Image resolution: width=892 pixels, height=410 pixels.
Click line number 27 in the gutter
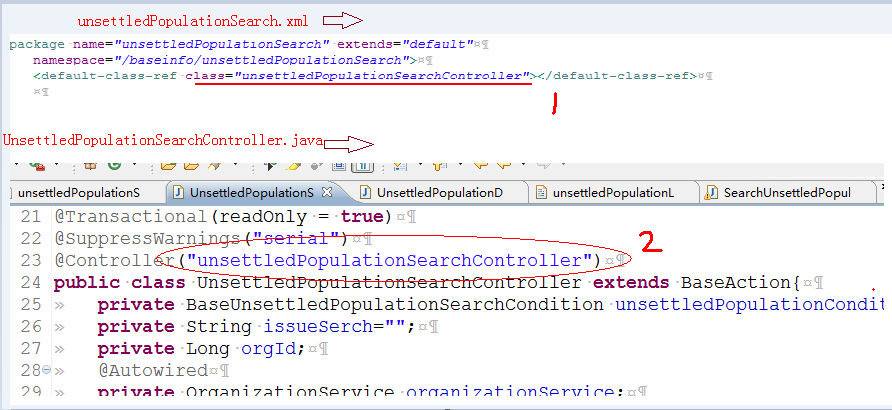32,348
